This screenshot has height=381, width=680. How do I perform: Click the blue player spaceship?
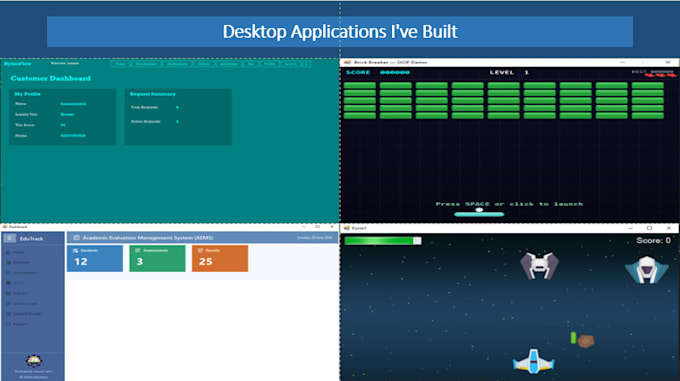click(533, 361)
